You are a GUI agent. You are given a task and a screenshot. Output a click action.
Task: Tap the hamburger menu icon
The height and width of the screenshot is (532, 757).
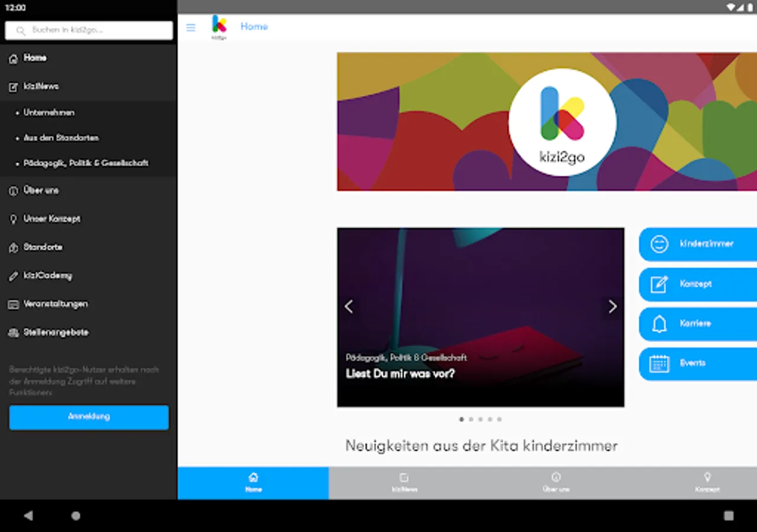(190, 27)
